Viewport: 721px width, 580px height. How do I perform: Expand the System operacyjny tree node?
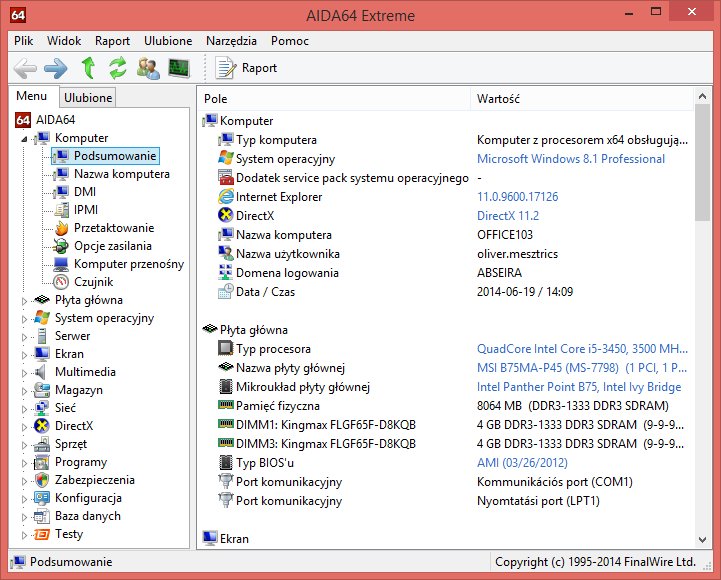[24, 319]
